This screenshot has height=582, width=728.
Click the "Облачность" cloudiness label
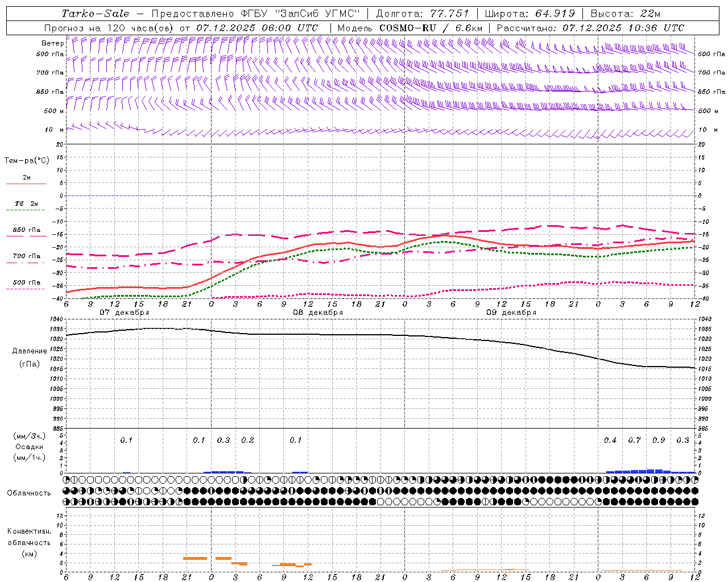point(29,493)
